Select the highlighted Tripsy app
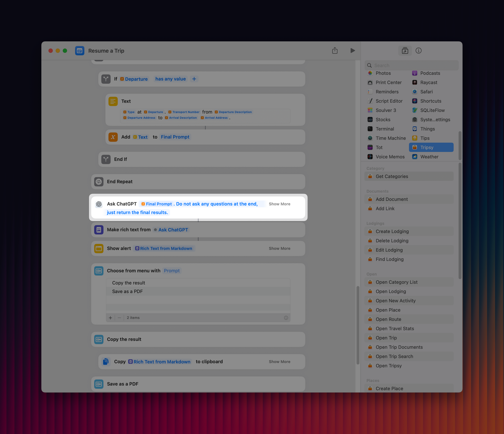This screenshot has height=434, width=504. point(431,148)
